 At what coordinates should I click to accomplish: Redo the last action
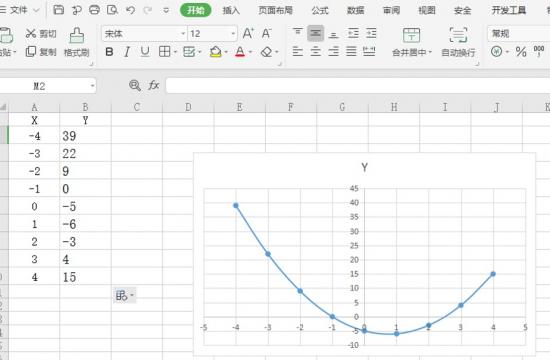click(x=148, y=10)
